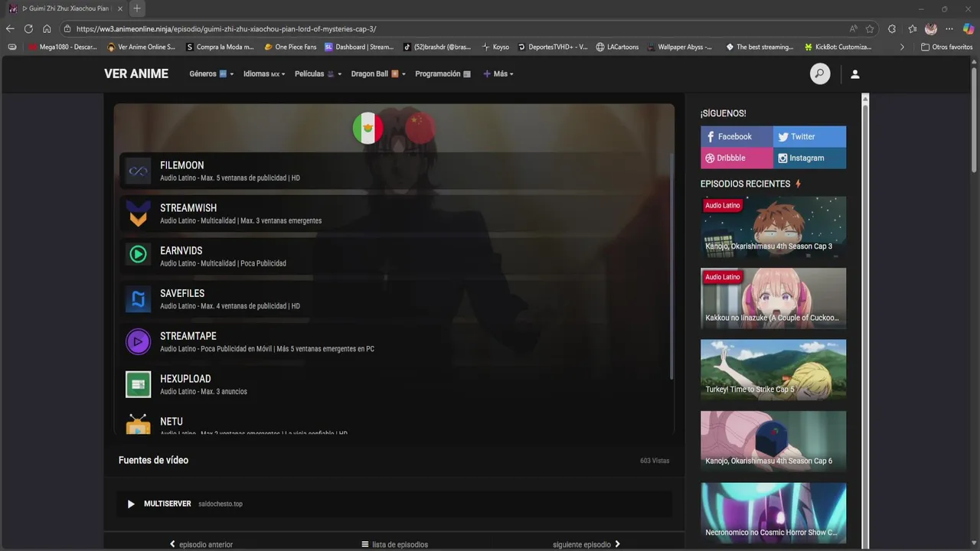Click the Savefiles blue logo icon
Screen dimensions: 980x551
(x=139, y=299)
